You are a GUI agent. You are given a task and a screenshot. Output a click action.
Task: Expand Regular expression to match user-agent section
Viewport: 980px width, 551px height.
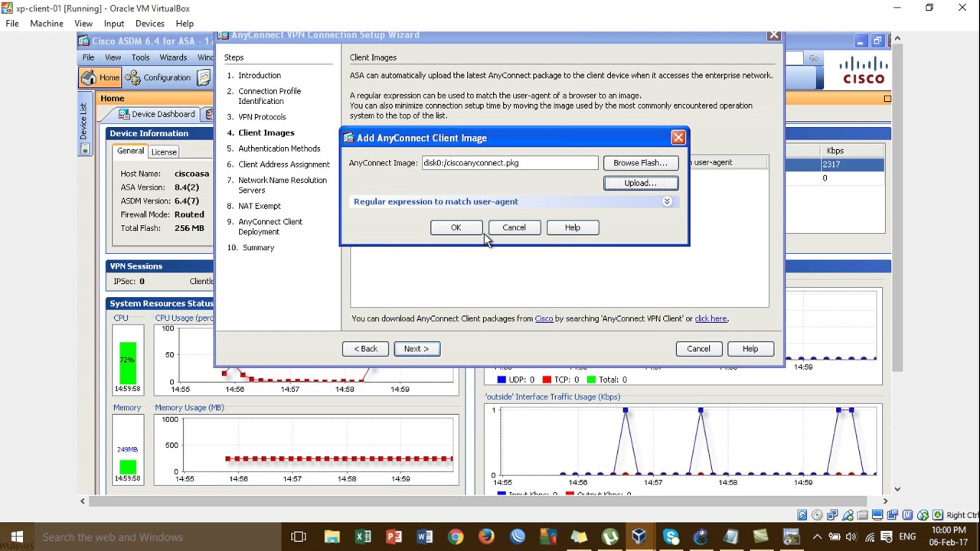point(667,201)
